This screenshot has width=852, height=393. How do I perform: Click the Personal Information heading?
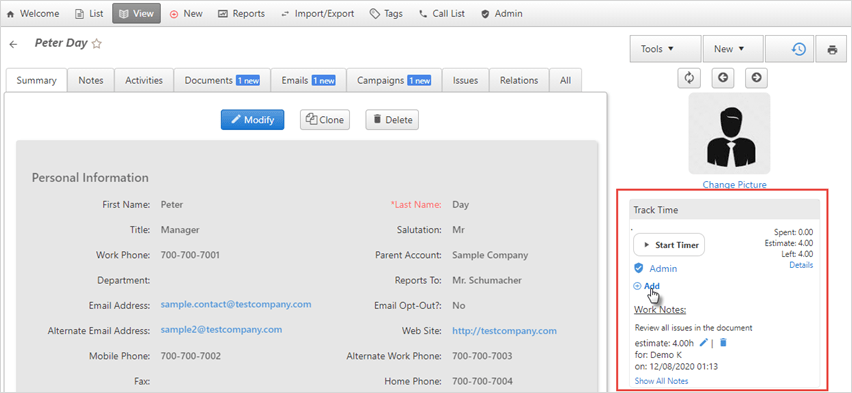click(90, 178)
